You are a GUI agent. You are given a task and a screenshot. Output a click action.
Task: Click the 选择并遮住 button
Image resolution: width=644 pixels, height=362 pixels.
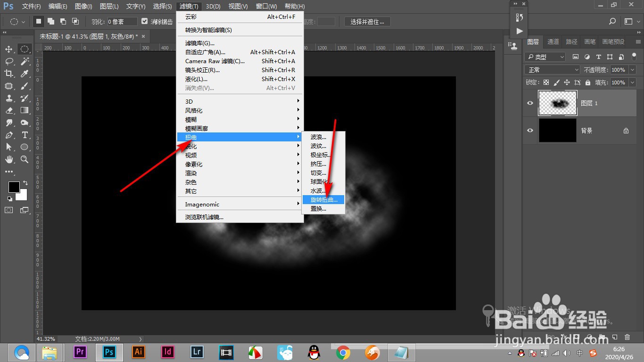(367, 21)
